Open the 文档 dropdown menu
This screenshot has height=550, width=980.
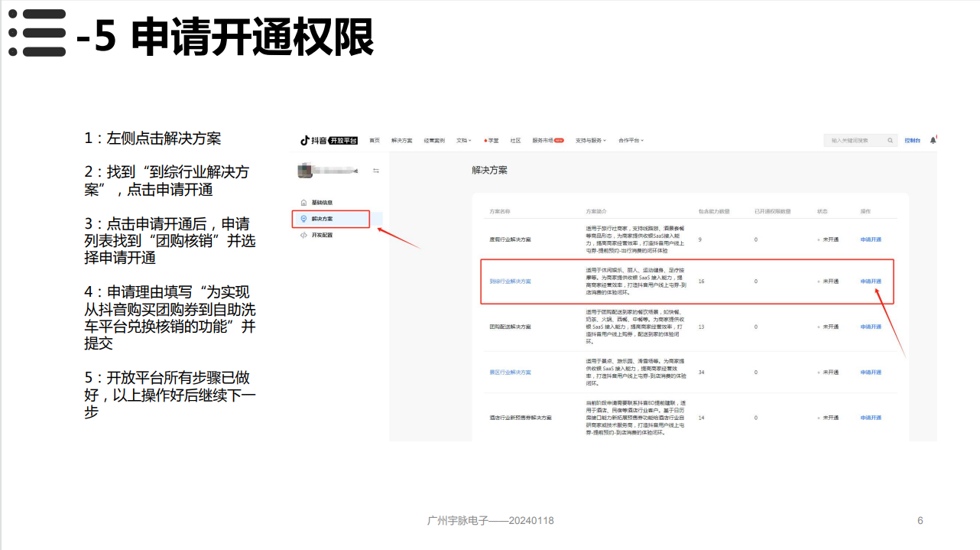pyautogui.click(x=462, y=140)
